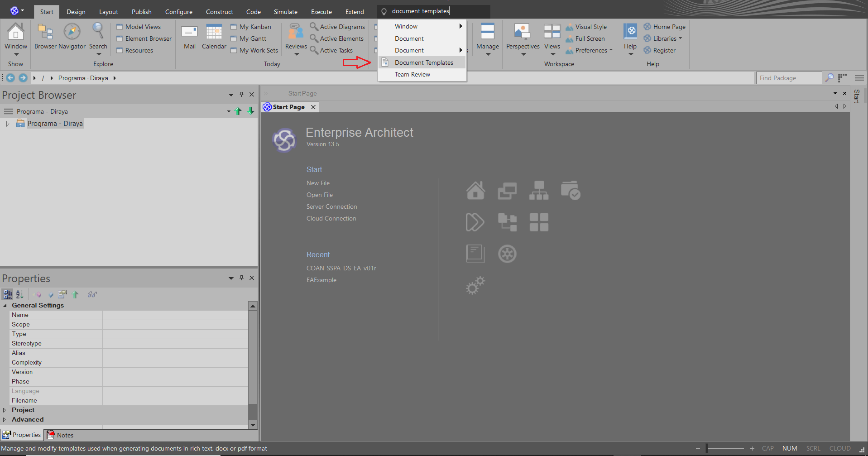Switch properties to the categorized view button

click(8, 294)
